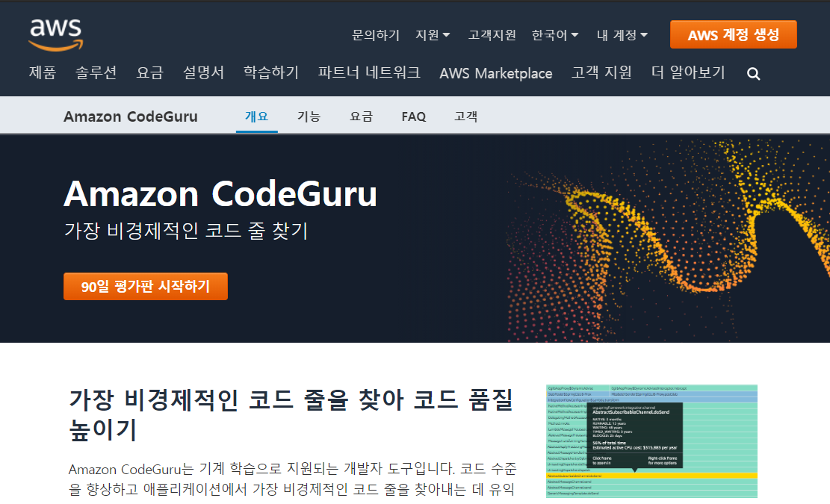Viewport: 830px width, 504px height.
Task: Select the 기능 tab
Action: (309, 116)
